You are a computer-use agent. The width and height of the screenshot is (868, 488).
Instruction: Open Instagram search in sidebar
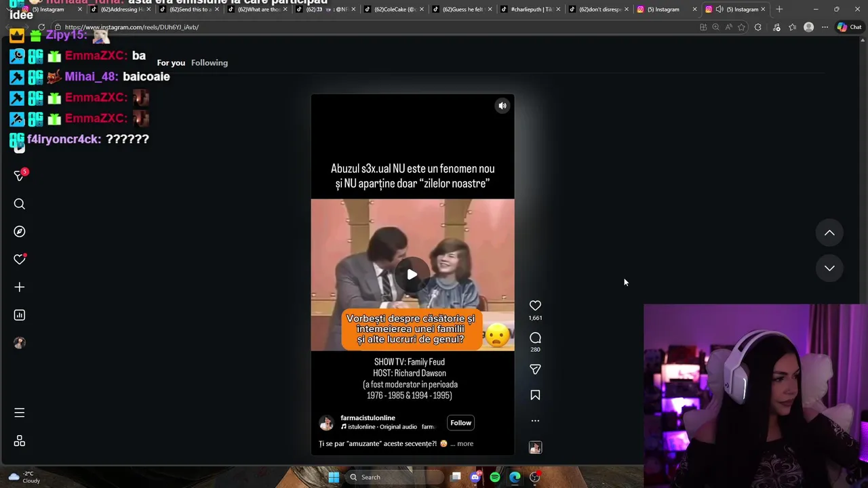(20, 204)
